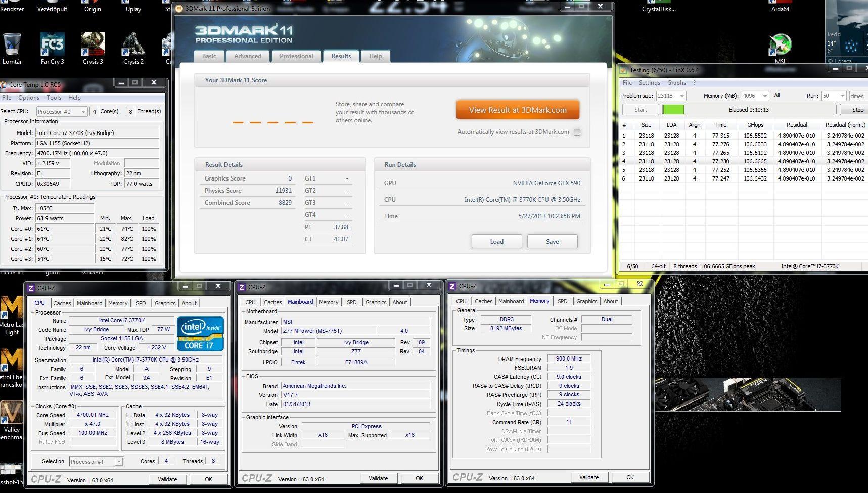Click the LinX 106.6665 GFlops peak status
The height and width of the screenshot is (493, 868).
click(728, 266)
